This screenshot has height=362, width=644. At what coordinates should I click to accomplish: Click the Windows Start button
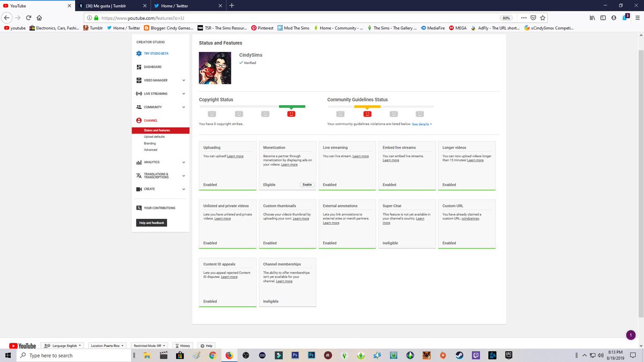pos(8,355)
